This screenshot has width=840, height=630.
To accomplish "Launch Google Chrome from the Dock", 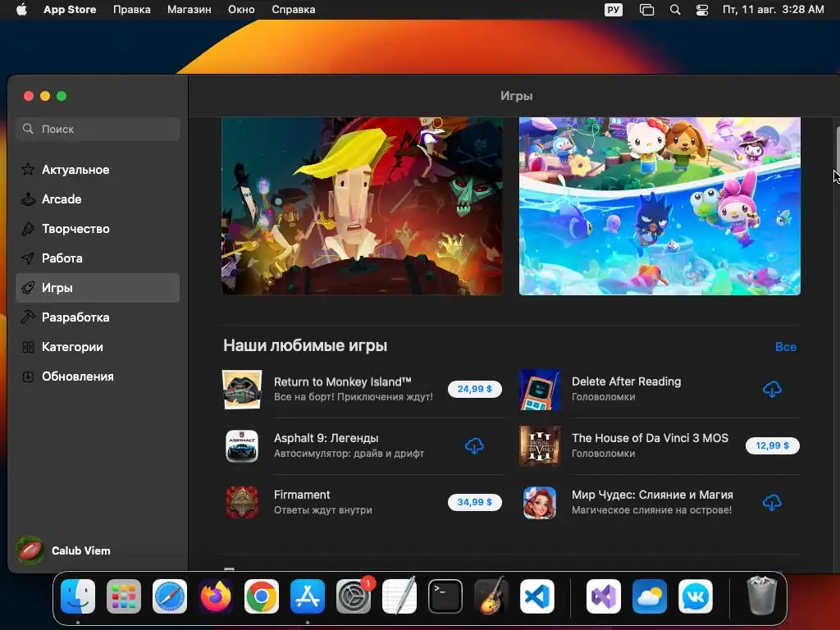I will (x=262, y=596).
